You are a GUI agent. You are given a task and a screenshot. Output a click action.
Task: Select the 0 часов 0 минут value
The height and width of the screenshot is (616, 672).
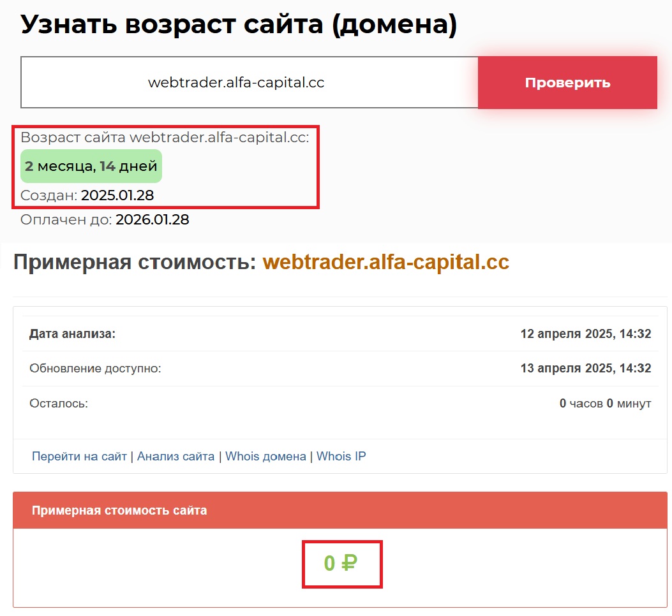click(604, 404)
